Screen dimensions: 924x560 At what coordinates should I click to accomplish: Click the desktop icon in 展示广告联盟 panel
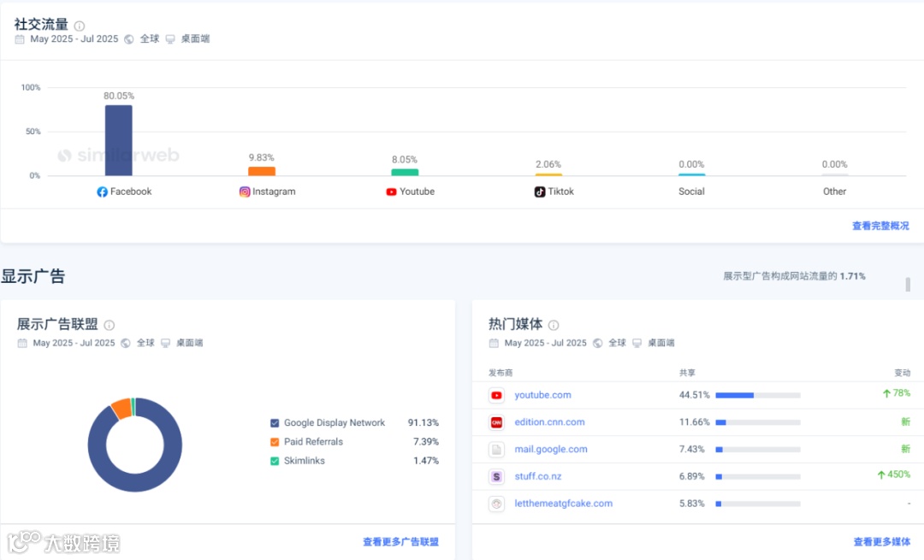point(166,344)
